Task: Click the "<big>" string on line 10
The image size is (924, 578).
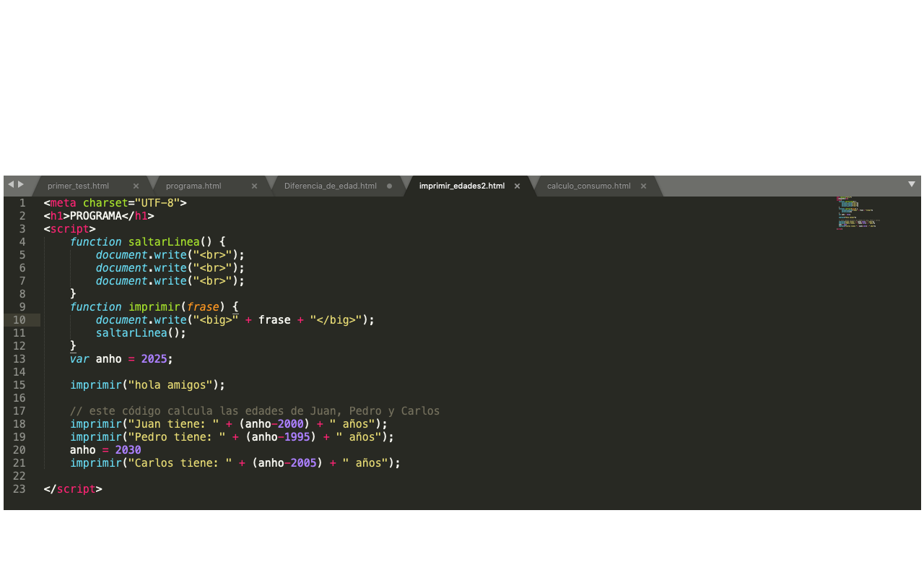Action: (x=216, y=320)
